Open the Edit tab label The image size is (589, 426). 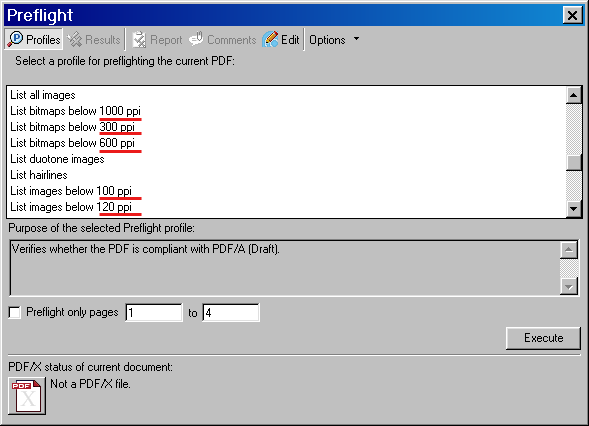coord(290,40)
